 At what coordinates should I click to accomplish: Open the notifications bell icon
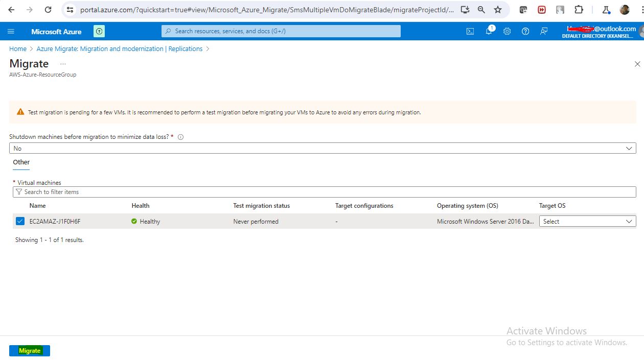(489, 31)
